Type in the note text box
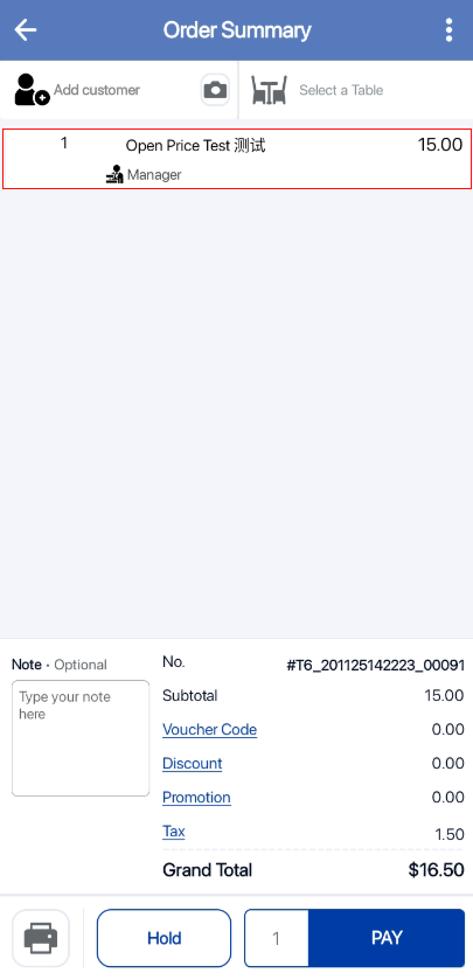The height and width of the screenshot is (980, 473). (x=81, y=738)
